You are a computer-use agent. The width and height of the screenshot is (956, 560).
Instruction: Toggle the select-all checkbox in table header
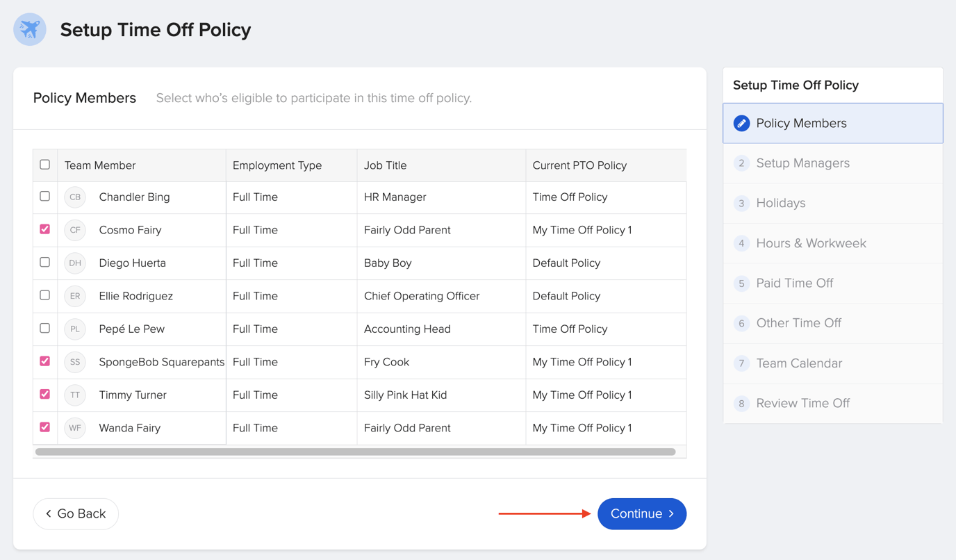[44, 165]
